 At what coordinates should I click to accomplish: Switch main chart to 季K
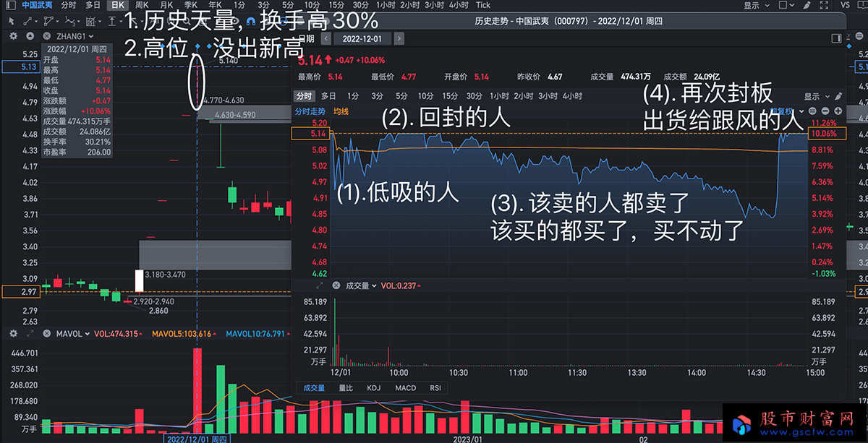pos(190,5)
